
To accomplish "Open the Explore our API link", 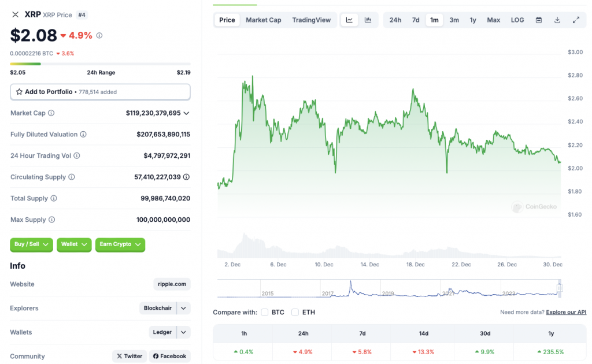I will pyautogui.click(x=566, y=313).
